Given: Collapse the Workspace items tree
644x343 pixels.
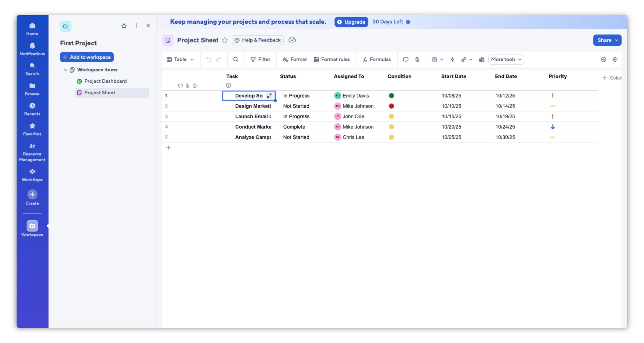Looking at the screenshot, I should point(65,70).
